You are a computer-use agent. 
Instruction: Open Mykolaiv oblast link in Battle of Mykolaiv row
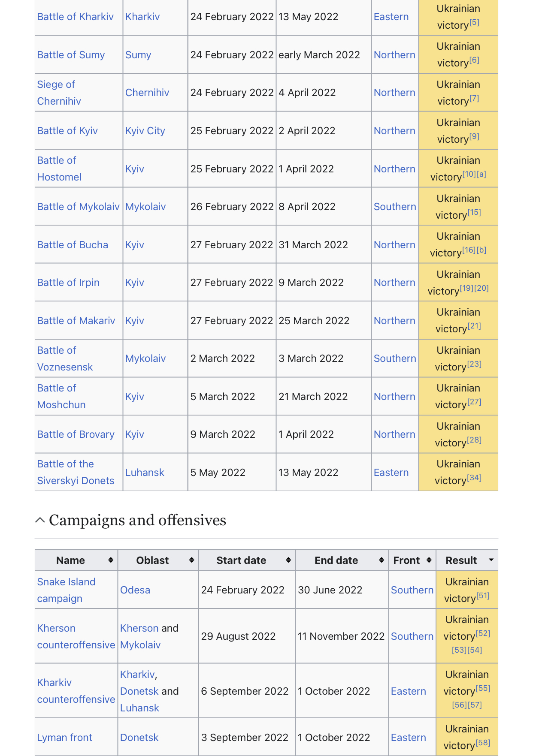coord(145,207)
